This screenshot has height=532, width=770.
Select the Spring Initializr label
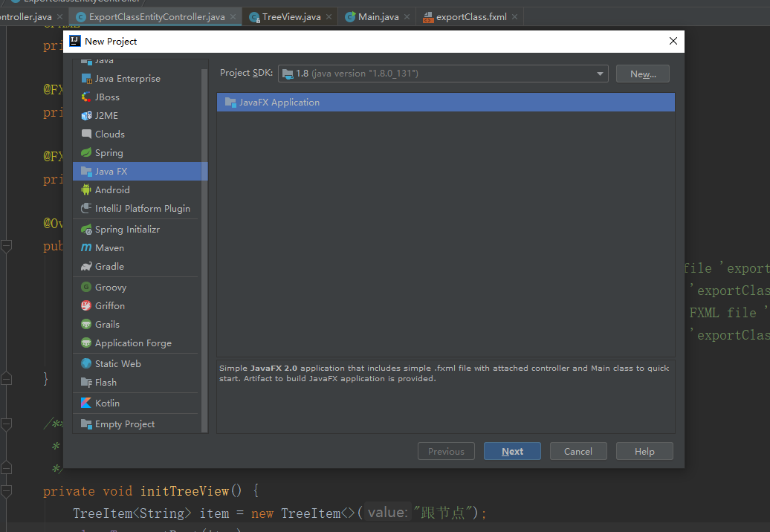click(127, 229)
